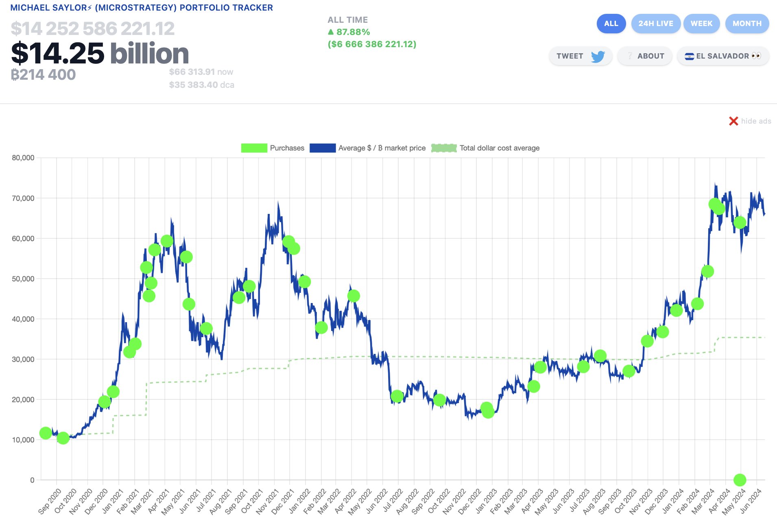The width and height of the screenshot is (777, 532).
Task: Click the '$35 383.40 dca' text
Action: tap(201, 85)
